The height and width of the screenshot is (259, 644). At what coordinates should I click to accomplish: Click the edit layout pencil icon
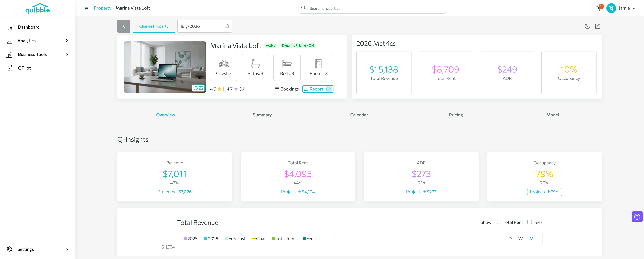[x=597, y=26]
